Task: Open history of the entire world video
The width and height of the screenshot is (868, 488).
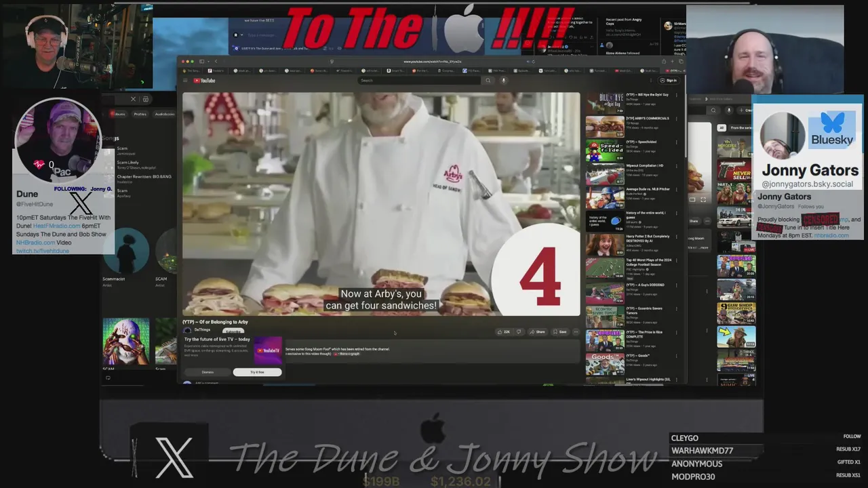Action: pyautogui.click(x=605, y=222)
